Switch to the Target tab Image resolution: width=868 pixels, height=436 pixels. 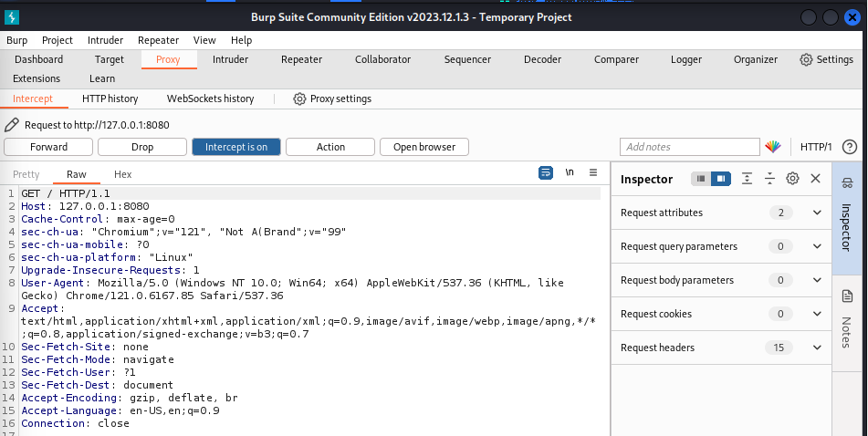(x=109, y=60)
